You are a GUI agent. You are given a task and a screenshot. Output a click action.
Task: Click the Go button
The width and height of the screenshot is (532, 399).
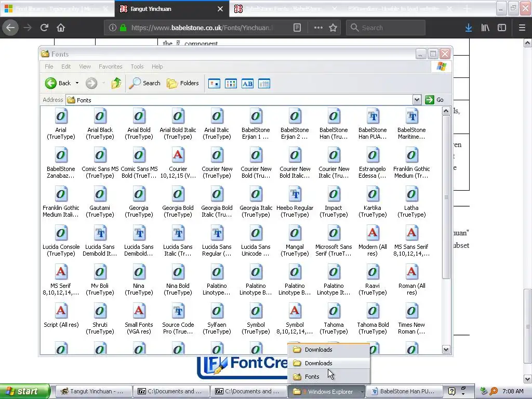tap(435, 100)
